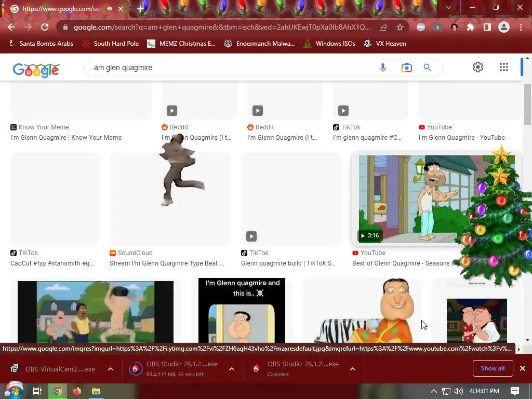This screenshot has height=399, width=532.
Task: Click the Google holiday logo
Action: point(36,70)
